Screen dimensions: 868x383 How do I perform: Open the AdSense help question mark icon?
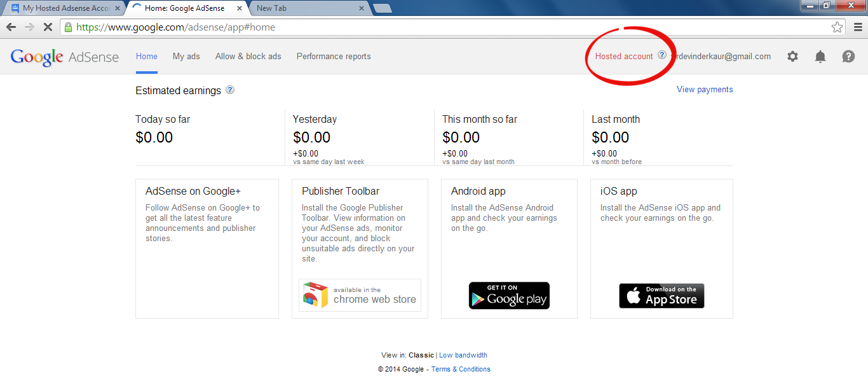pyautogui.click(x=848, y=57)
